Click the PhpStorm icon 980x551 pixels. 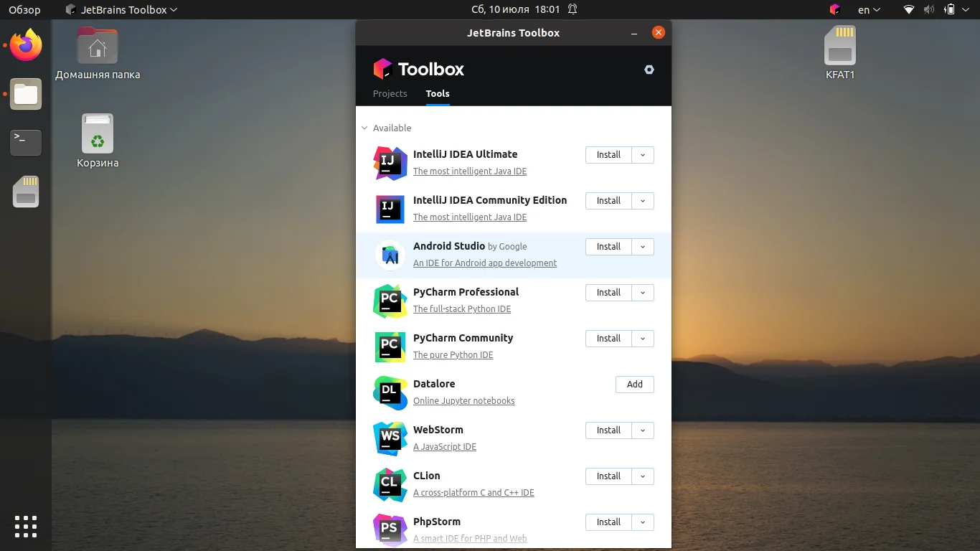pyautogui.click(x=390, y=530)
